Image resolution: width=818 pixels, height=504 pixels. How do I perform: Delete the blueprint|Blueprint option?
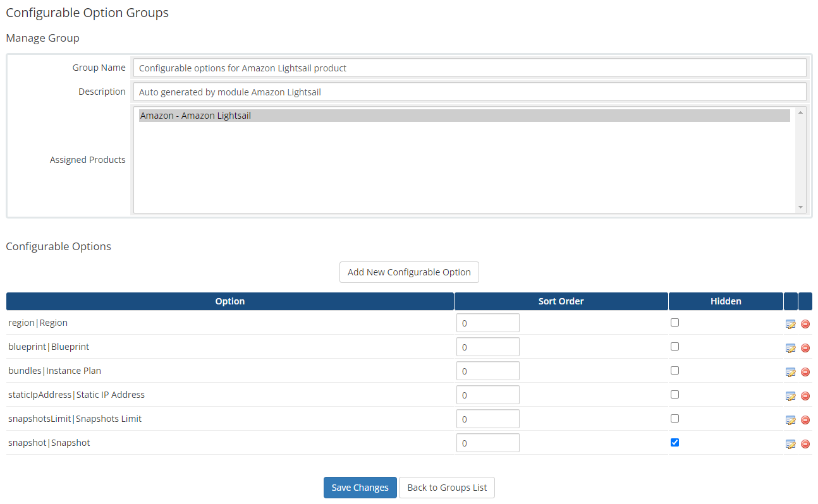tap(805, 347)
